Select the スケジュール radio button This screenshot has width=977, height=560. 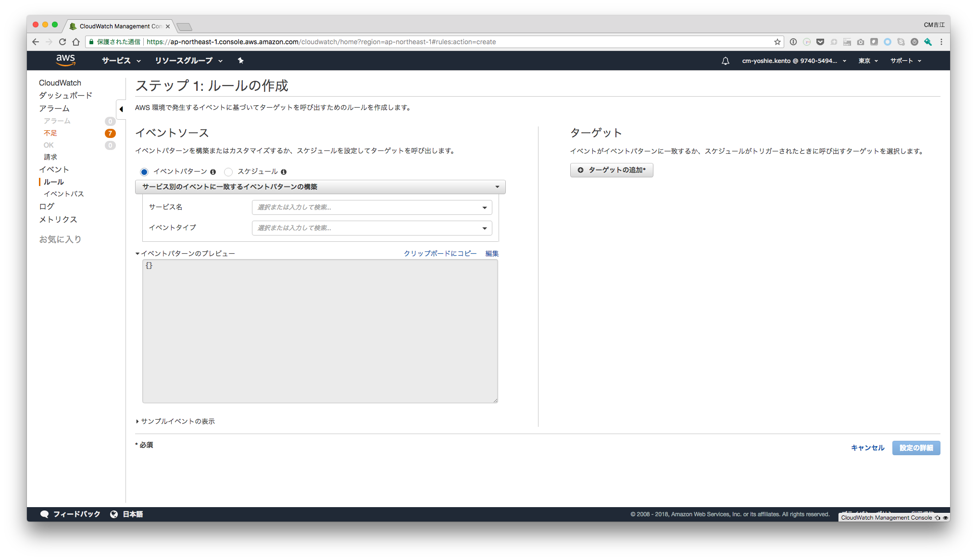click(228, 172)
